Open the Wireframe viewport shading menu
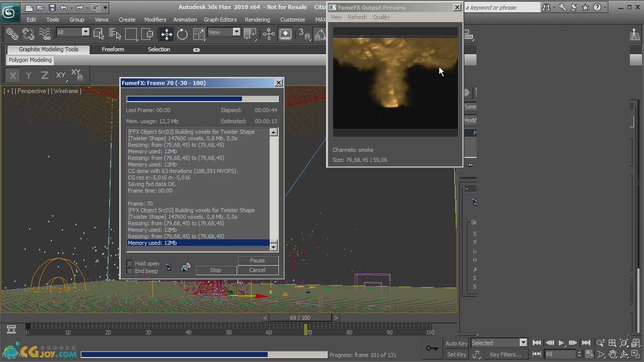The height and width of the screenshot is (362, 644). (x=66, y=91)
